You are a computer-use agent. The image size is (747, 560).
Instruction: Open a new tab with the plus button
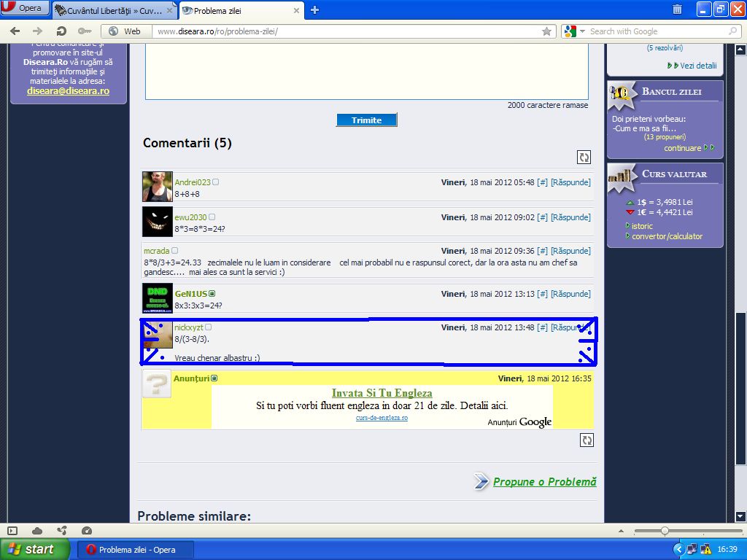(x=314, y=10)
